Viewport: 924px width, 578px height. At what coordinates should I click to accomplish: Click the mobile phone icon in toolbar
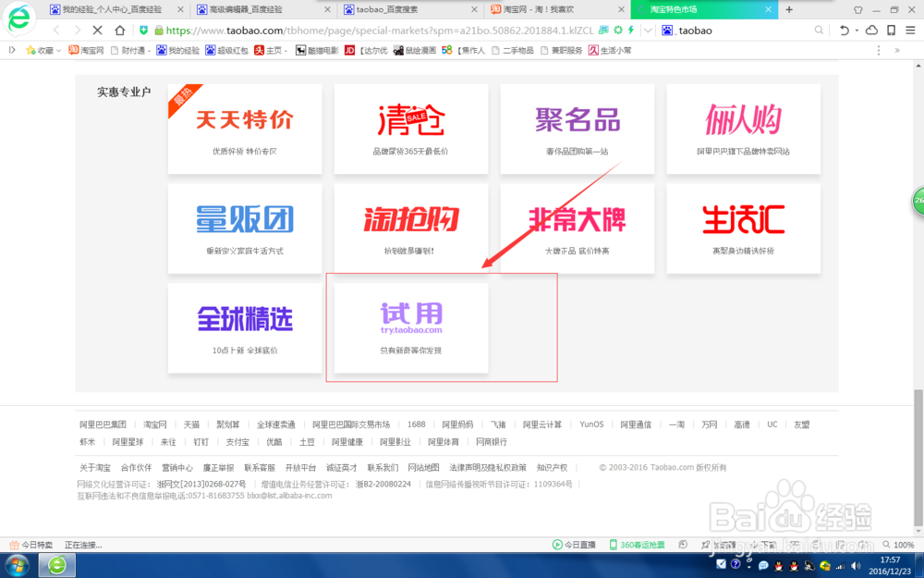click(892, 31)
